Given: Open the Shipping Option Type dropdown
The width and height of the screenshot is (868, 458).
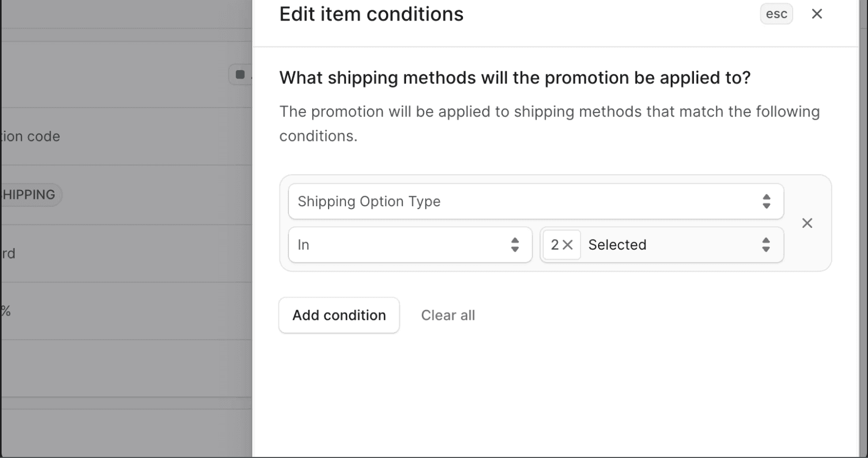Looking at the screenshot, I should pos(535,201).
